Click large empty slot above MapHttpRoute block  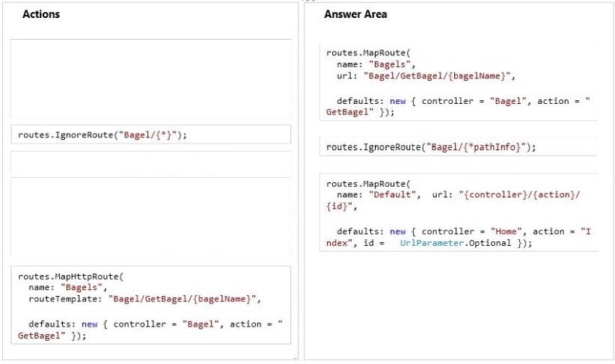[151, 218]
